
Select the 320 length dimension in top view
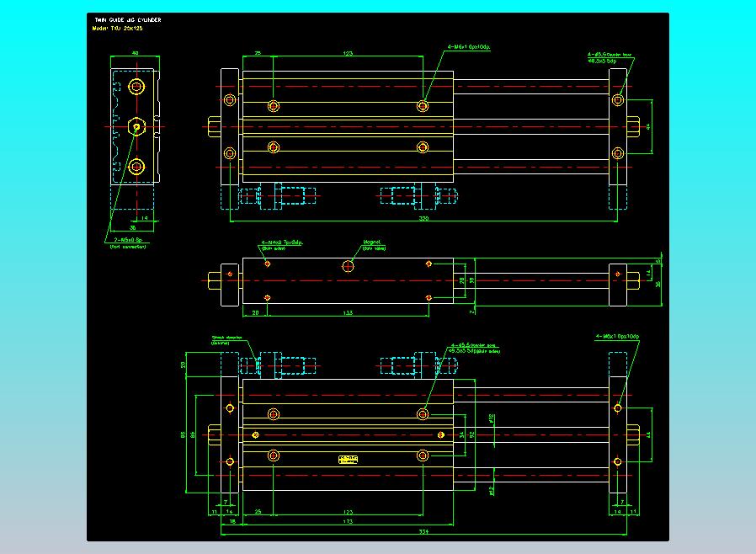click(x=423, y=217)
